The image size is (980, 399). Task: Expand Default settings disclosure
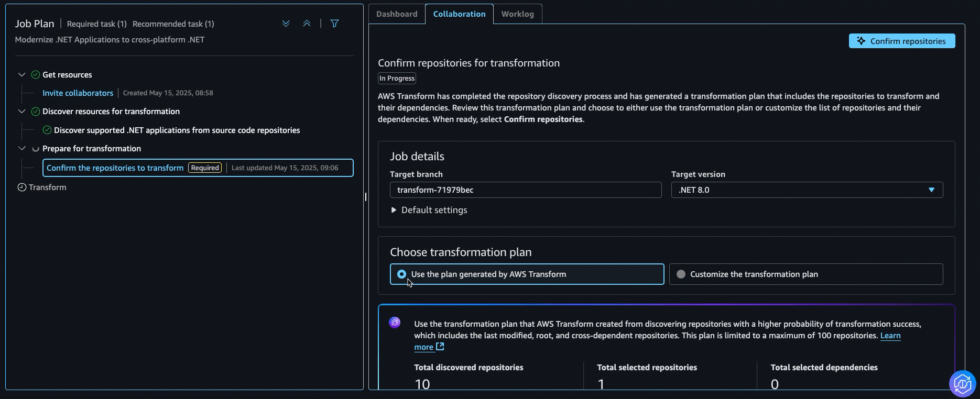429,210
